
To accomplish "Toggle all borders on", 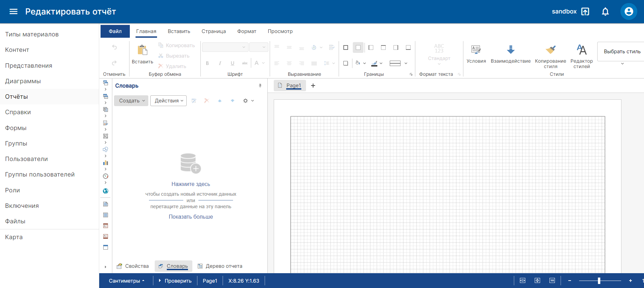I will pos(346,47).
